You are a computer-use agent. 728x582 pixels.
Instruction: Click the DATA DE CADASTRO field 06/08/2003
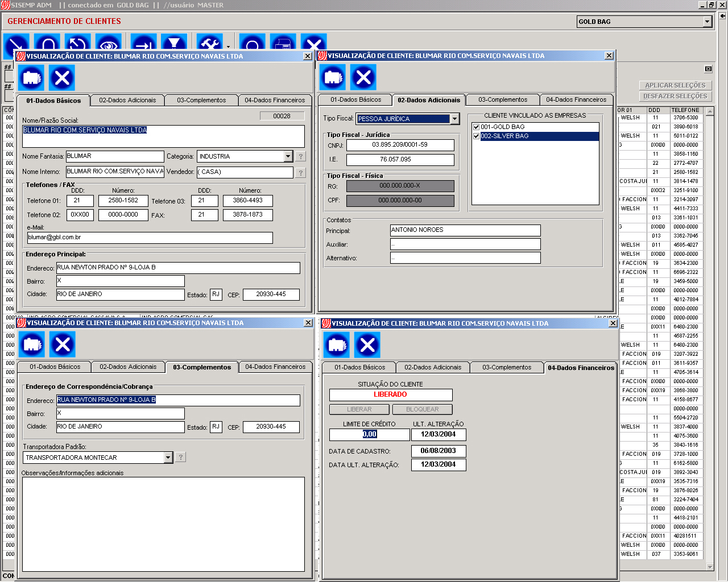tap(439, 451)
